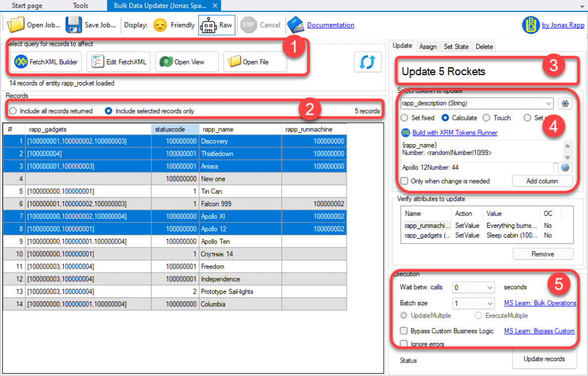Select the Apollo Ten row

point(175,242)
